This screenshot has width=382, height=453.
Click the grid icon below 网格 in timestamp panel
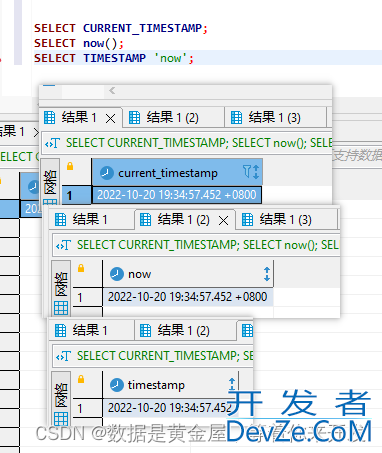tap(61, 418)
